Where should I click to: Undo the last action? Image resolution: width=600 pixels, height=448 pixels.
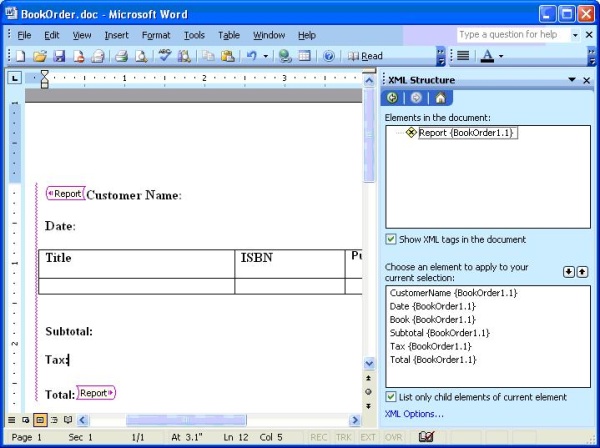[x=251, y=56]
